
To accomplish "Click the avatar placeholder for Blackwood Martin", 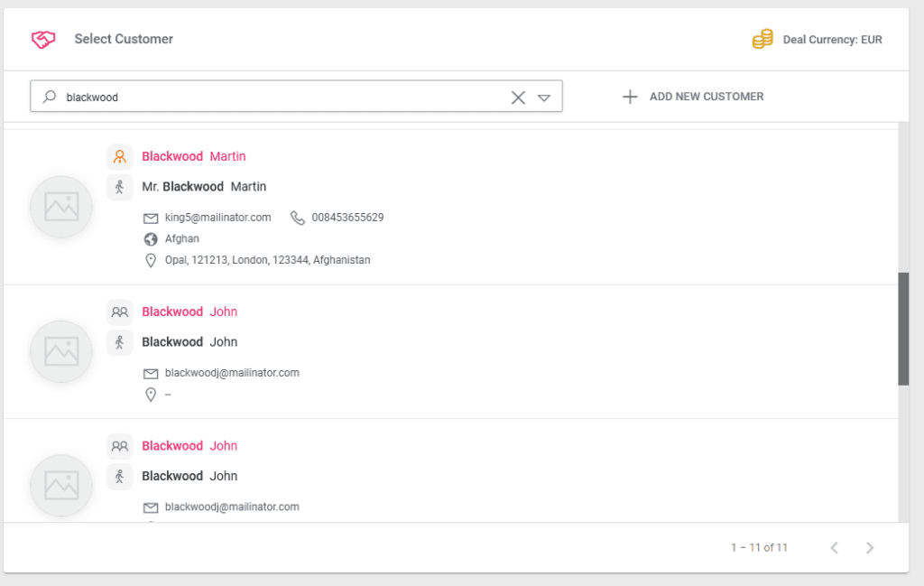I will pyautogui.click(x=60, y=206).
